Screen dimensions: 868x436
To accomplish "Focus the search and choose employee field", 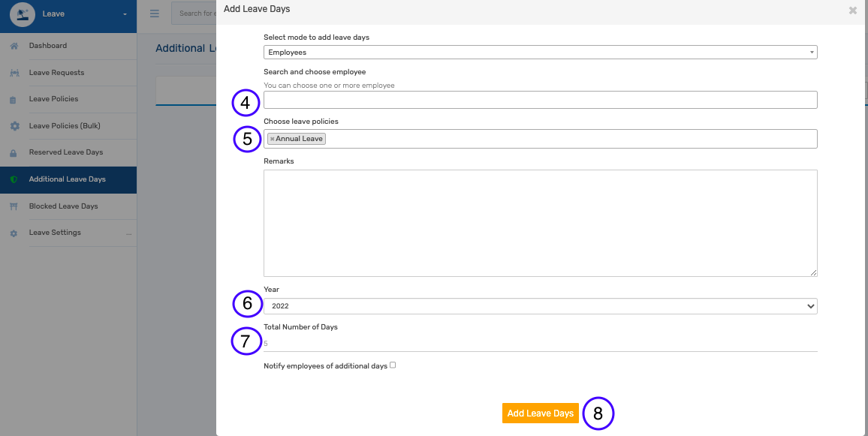I will [541, 100].
